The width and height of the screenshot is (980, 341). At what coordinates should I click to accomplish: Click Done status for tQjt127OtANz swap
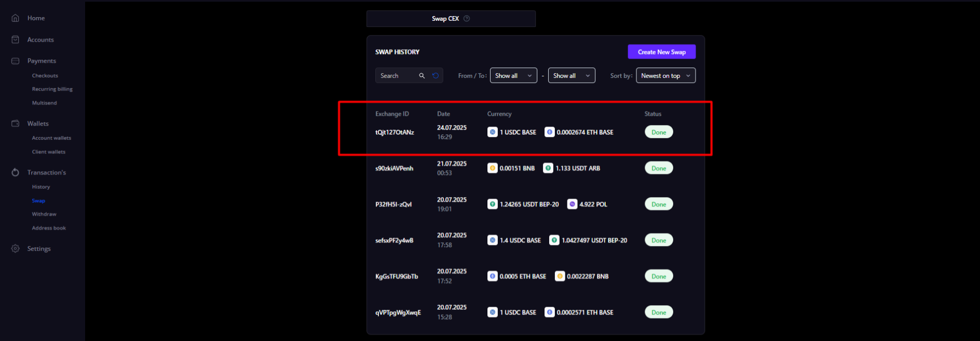click(659, 132)
